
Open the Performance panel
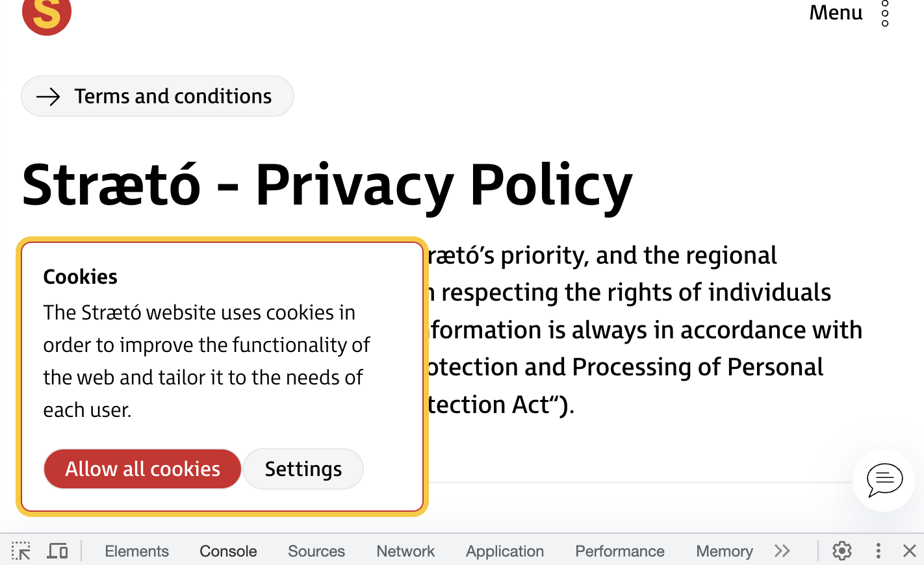619,551
